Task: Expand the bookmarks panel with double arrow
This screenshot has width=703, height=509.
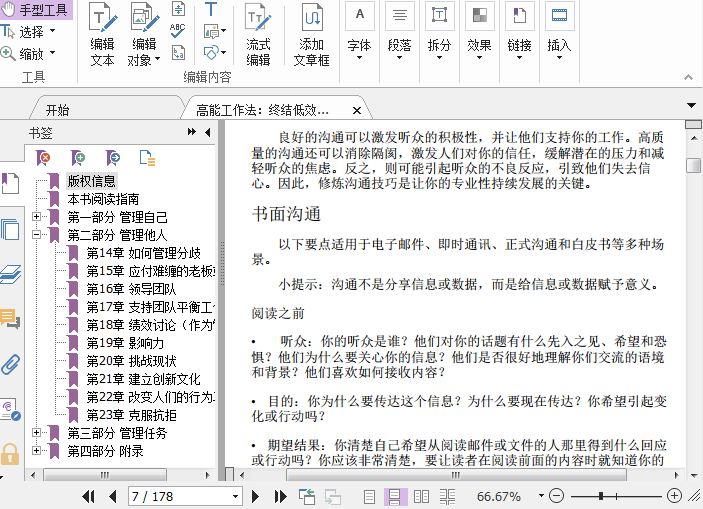Action: point(192,132)
